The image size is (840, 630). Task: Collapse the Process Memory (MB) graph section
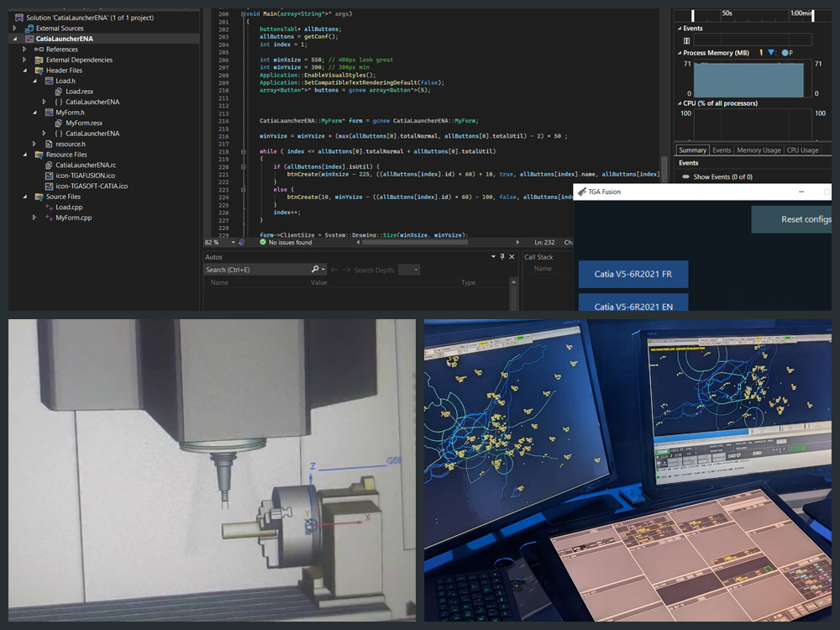pyautogui.click(x=680, y=53)
